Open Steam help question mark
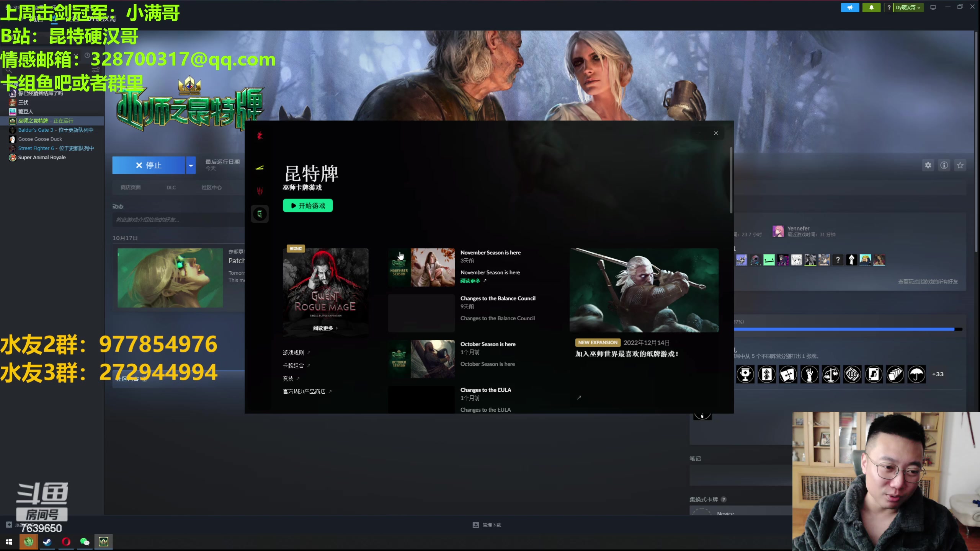 [889, 7]
